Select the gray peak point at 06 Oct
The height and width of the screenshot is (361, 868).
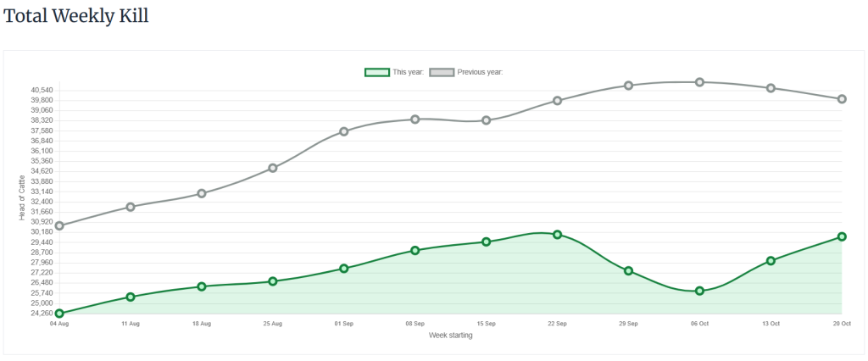pos(700,82)
